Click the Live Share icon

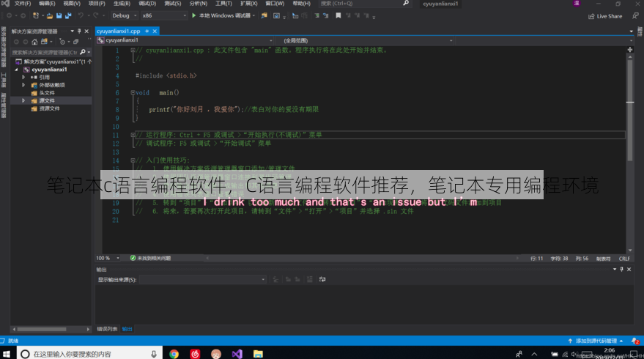pyautogui.click(x=605, y=16)
